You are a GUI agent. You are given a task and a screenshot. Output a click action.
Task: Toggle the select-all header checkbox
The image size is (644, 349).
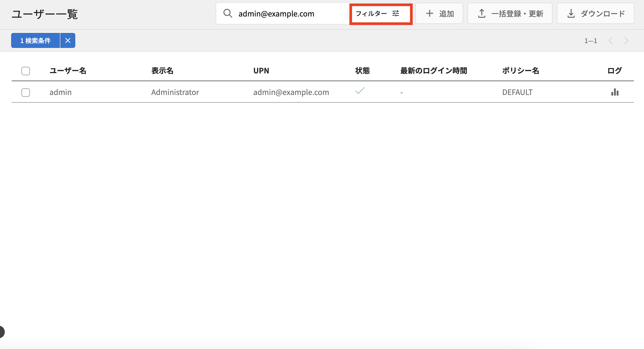click(x=26, y=71)
